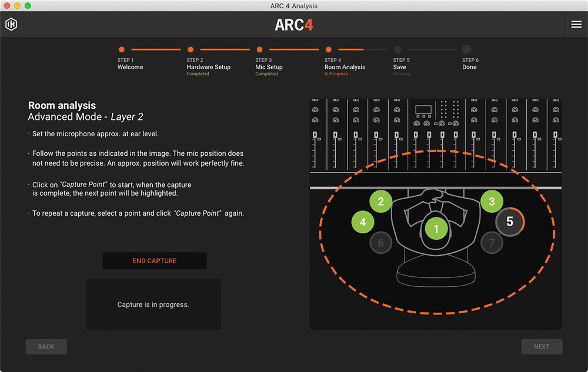Click the BACK button
Image resolution: width=588 pixels, height=372 pixels.
[x=46, y=347]
